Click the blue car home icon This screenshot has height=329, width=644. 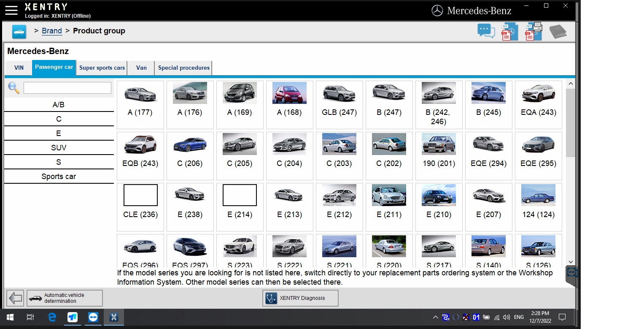(19, 31)
